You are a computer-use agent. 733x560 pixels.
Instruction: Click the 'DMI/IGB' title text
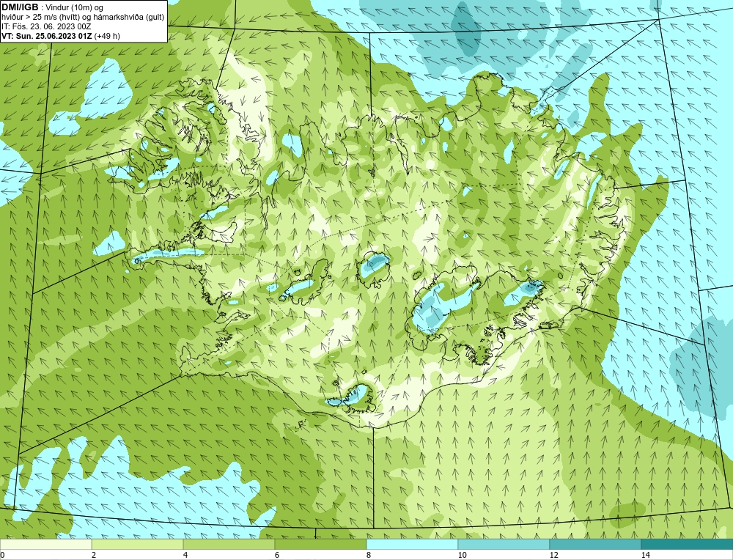(x=21, y=7)
